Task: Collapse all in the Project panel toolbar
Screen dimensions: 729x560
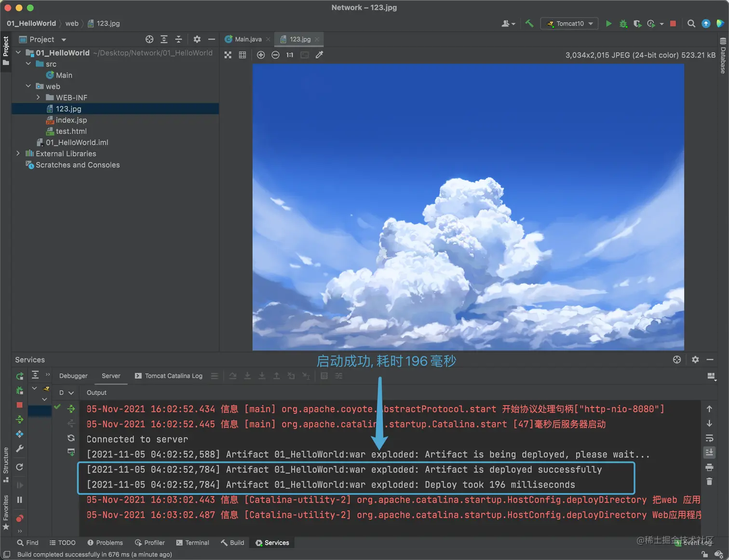Action: click(x=178, y=39)
